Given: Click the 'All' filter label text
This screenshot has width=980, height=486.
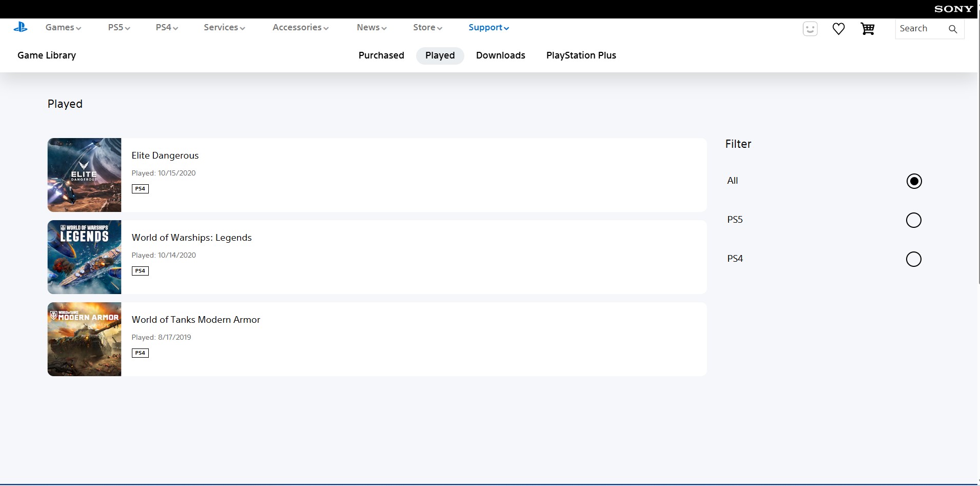Looking at the screenshot, I should (732, 181).
